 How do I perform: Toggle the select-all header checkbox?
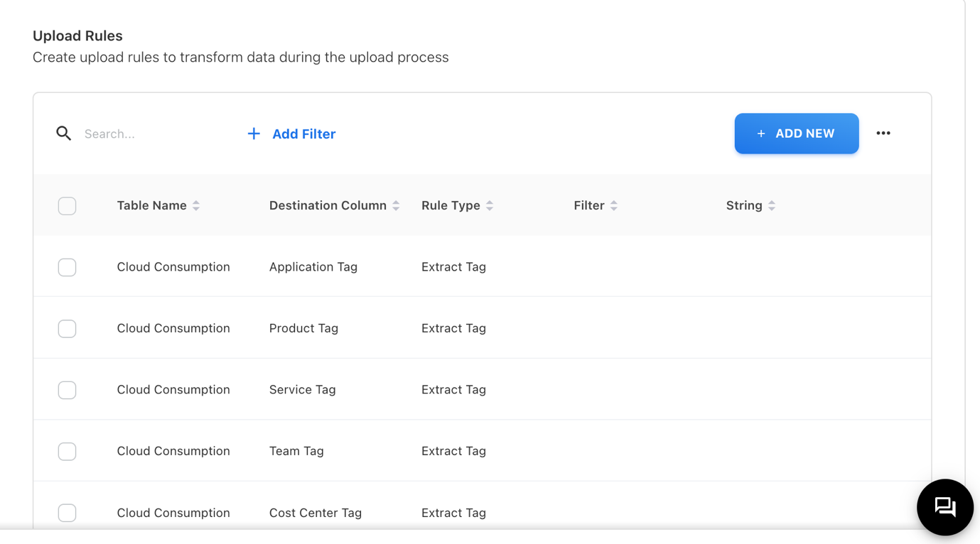pos(68,206)
